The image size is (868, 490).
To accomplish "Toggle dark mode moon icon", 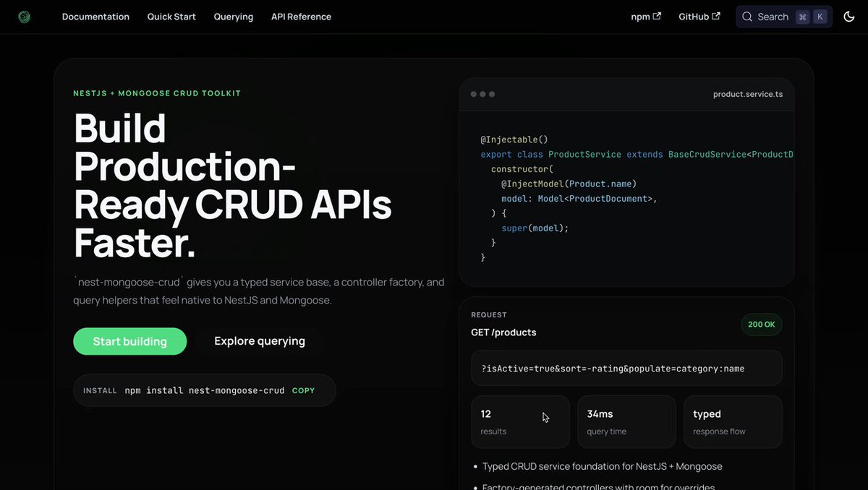I will pos(849,17).
